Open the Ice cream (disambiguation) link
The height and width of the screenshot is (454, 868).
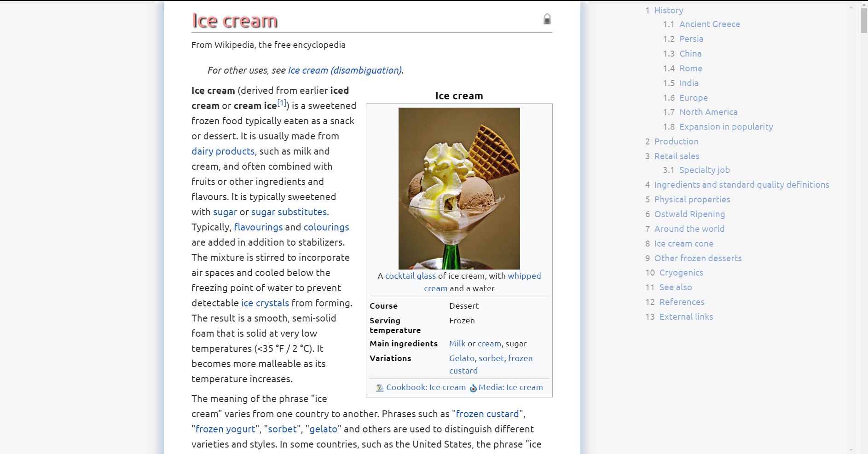(x=345, y=70)
